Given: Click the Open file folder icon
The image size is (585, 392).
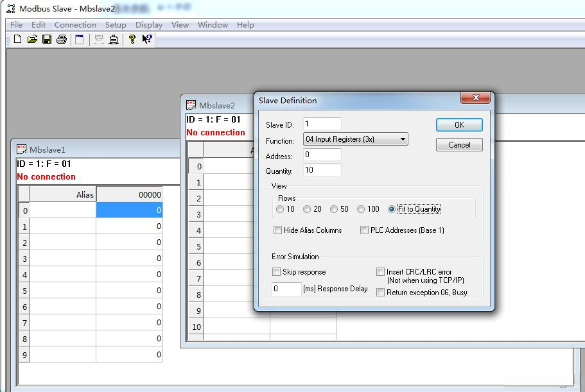Looking at the screenshot, I should click(32, 39).
